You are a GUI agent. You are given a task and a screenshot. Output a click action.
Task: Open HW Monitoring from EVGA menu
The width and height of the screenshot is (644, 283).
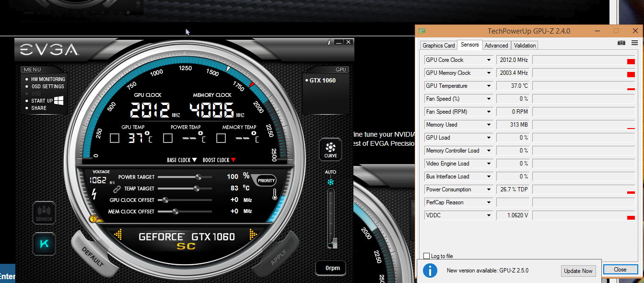(48, 79)
